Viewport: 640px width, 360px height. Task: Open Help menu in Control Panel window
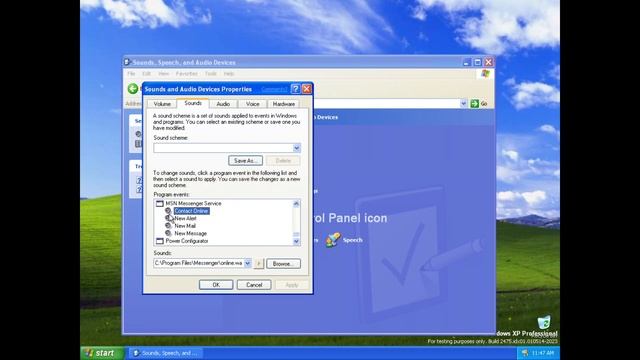(229, 73)
